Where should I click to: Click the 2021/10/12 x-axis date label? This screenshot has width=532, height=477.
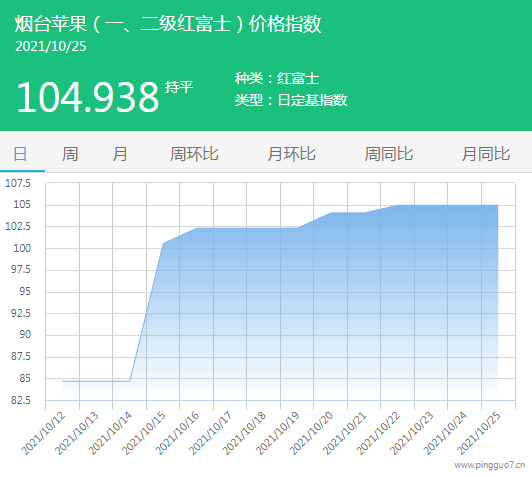click(43, 433)
